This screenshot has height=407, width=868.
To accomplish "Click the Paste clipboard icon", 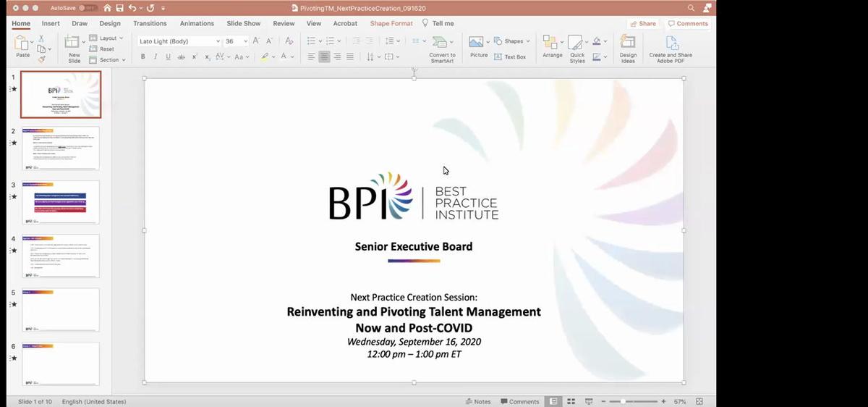I will pyautogui.click(x=23, y=44).
